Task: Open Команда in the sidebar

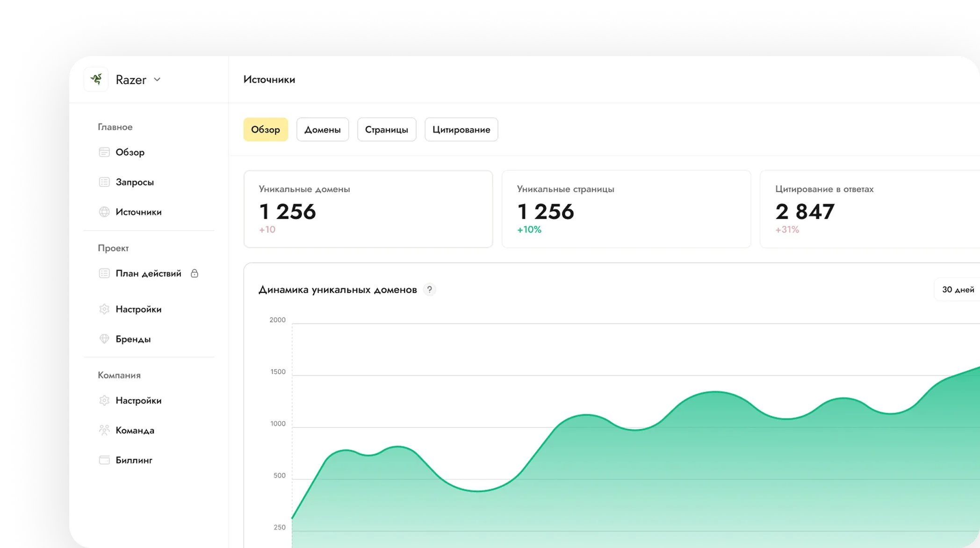Action: click(x=135, y=431)
